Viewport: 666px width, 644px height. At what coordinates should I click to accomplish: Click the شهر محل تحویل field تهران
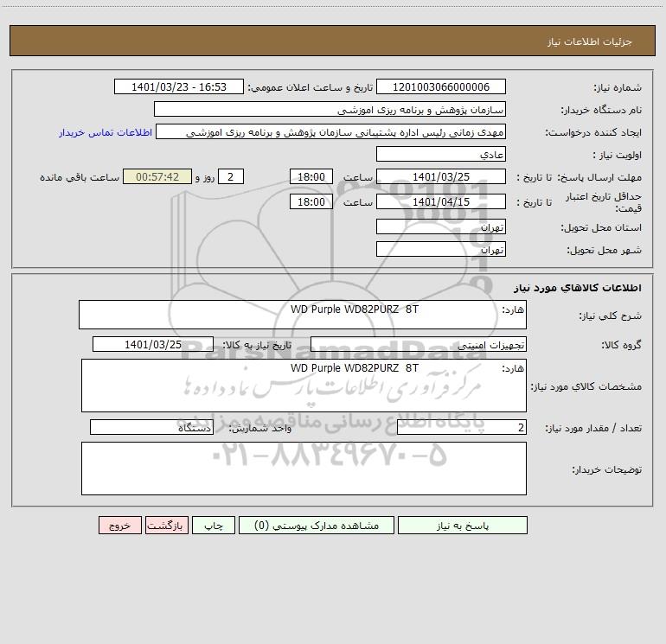(x=441, y=249)
